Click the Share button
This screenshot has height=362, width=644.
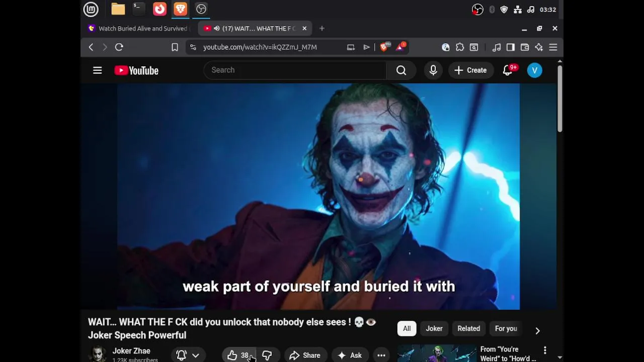click(305, 355)
